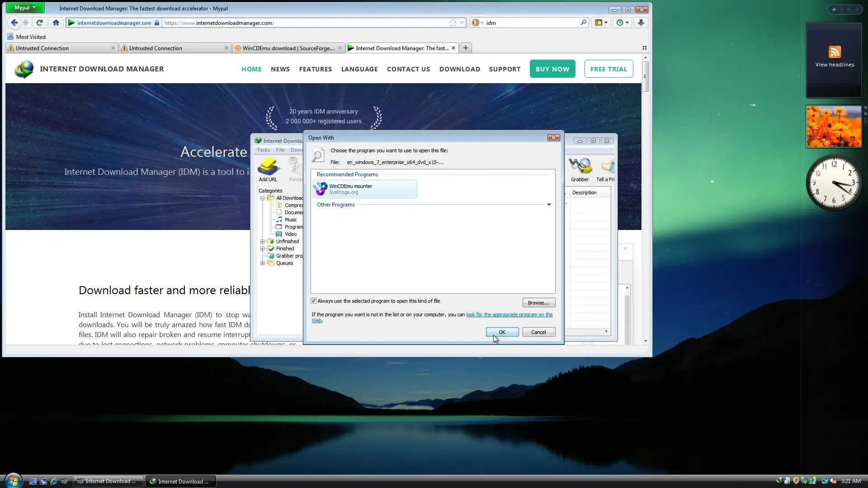Screen dimensions: 868x488
Task: Click the browser home icon
Action: (x=56, y=23)
